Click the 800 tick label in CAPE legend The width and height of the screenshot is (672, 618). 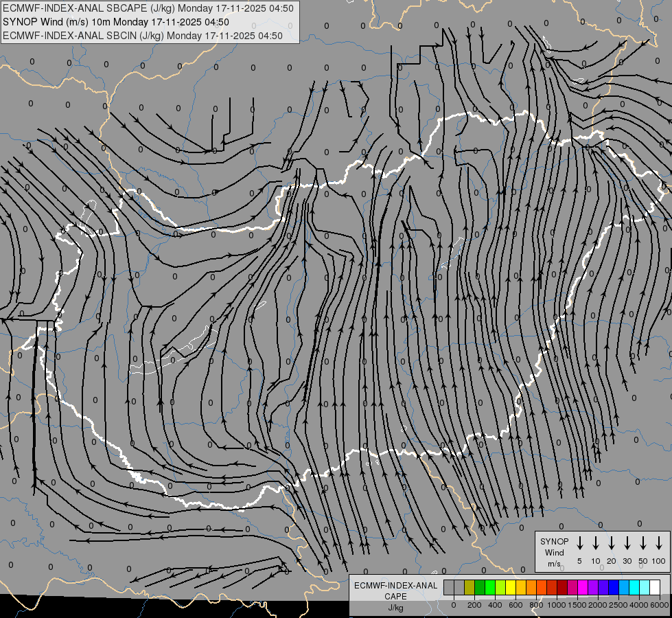point(536,605)
